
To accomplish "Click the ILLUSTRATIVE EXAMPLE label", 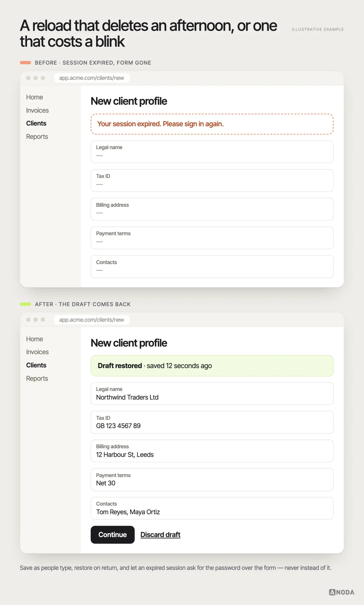I will [x=318, y=29].
